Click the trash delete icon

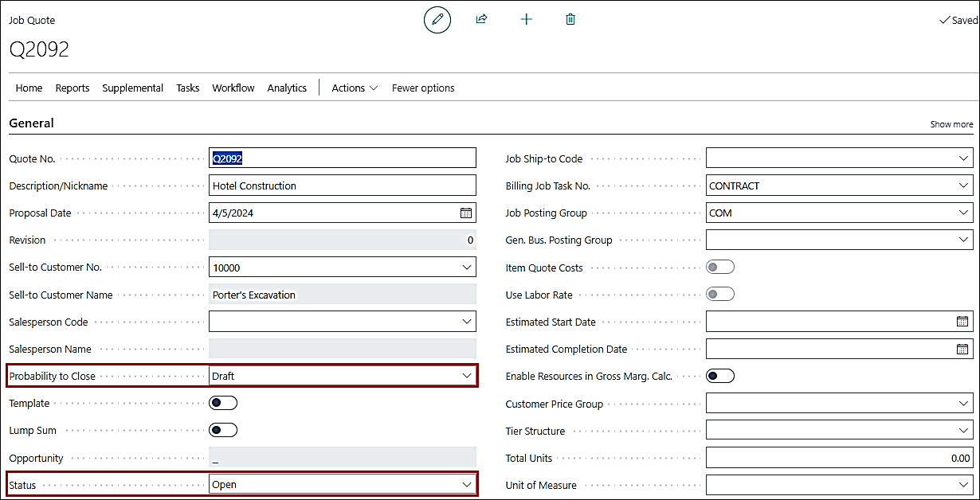[x=570, y=19]
